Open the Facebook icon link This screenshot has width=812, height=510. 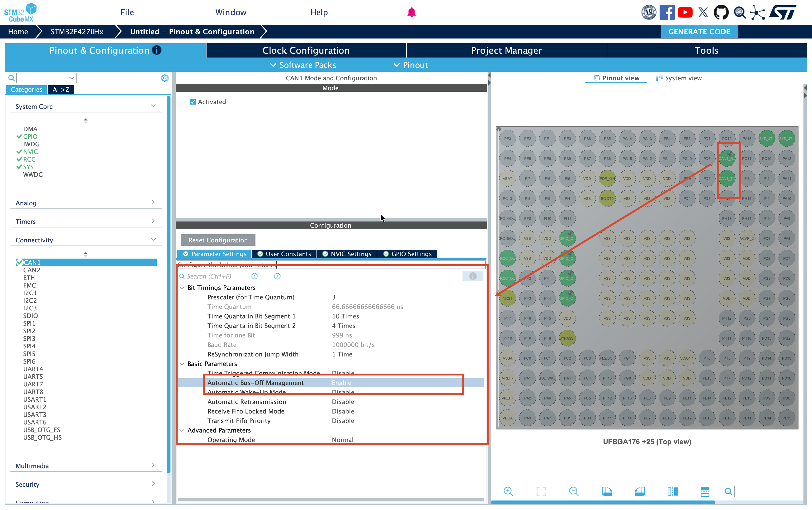[x=667, y=13]
